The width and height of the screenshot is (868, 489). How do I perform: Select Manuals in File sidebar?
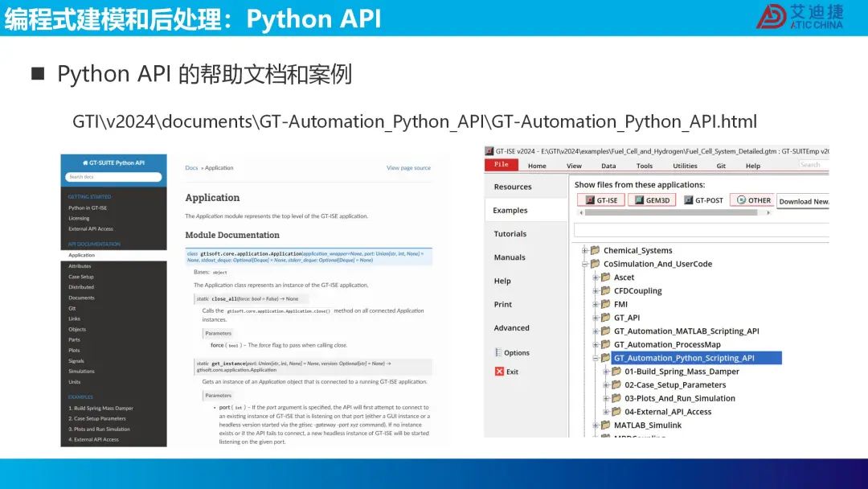pos(526,257)
